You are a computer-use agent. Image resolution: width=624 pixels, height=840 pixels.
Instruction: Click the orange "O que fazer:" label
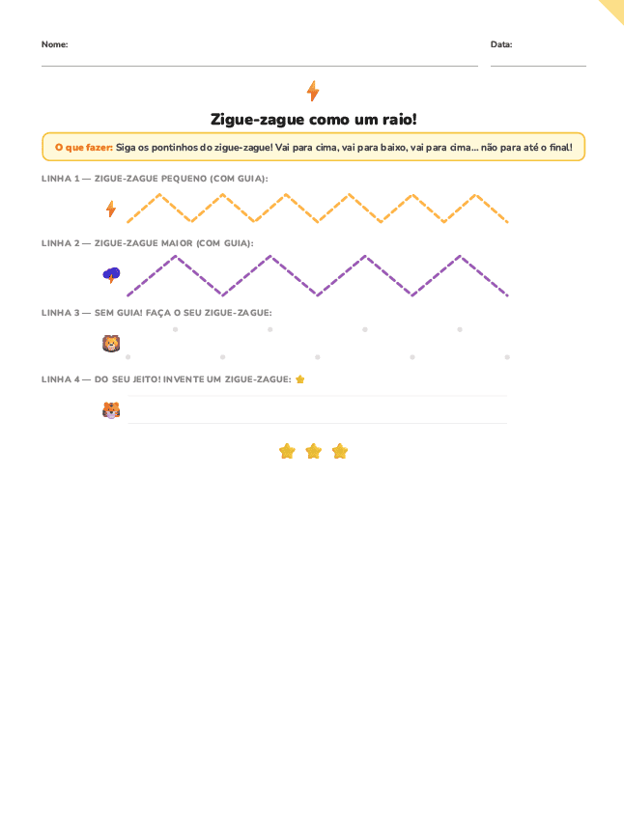tap(84, 147)
